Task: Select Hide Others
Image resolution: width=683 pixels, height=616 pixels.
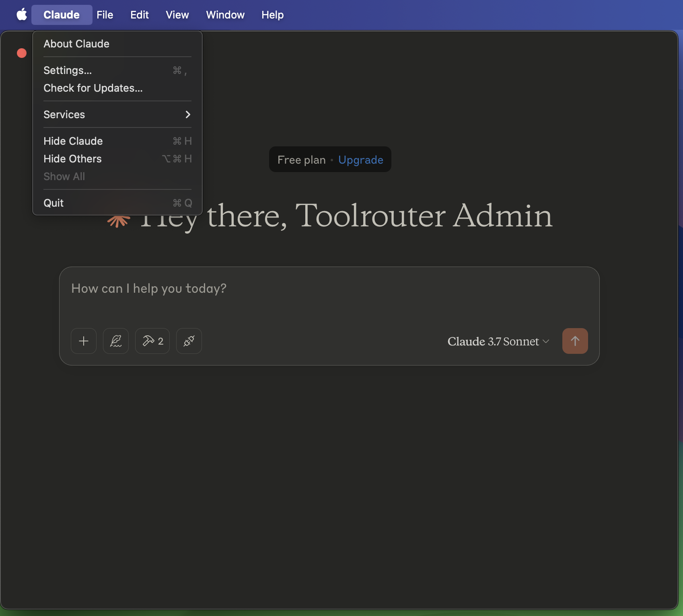Action: (117, 159)
